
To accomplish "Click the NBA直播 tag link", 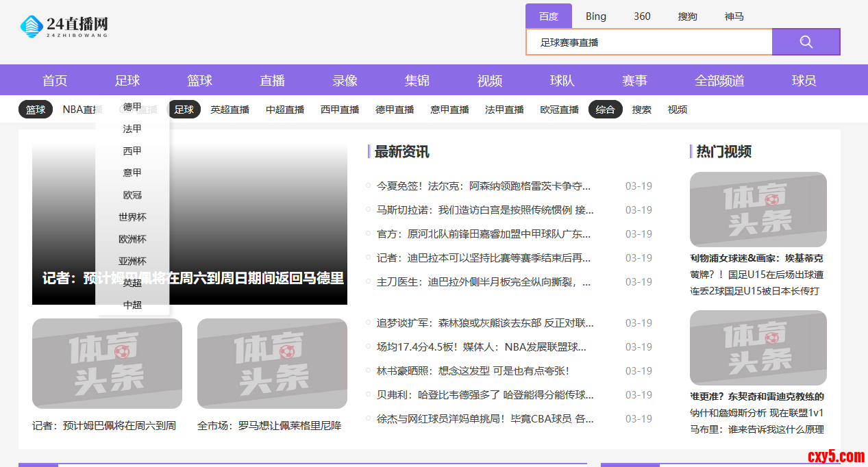I will (x=82, y=109).
